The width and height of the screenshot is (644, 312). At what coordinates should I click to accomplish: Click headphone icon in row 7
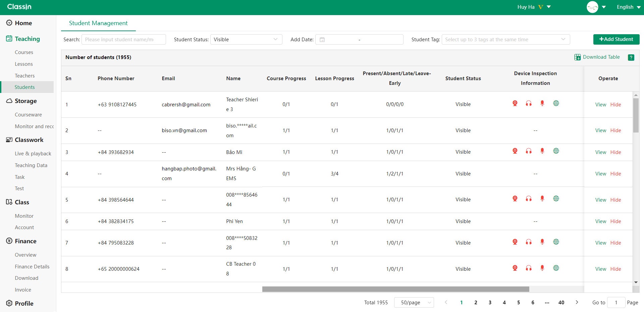[x=529, y=242]
